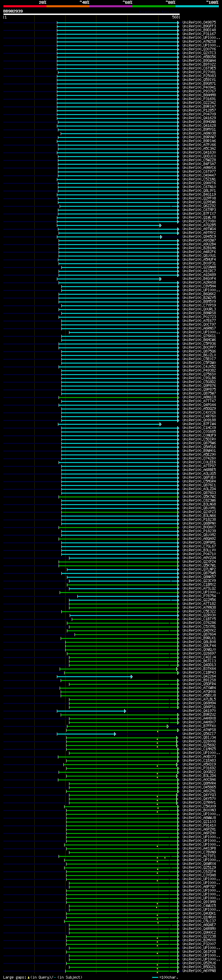Viewport: 222px width, 980px height.
Task: Click the UniRef100_P04710 label
Action: tap(199, 554)
